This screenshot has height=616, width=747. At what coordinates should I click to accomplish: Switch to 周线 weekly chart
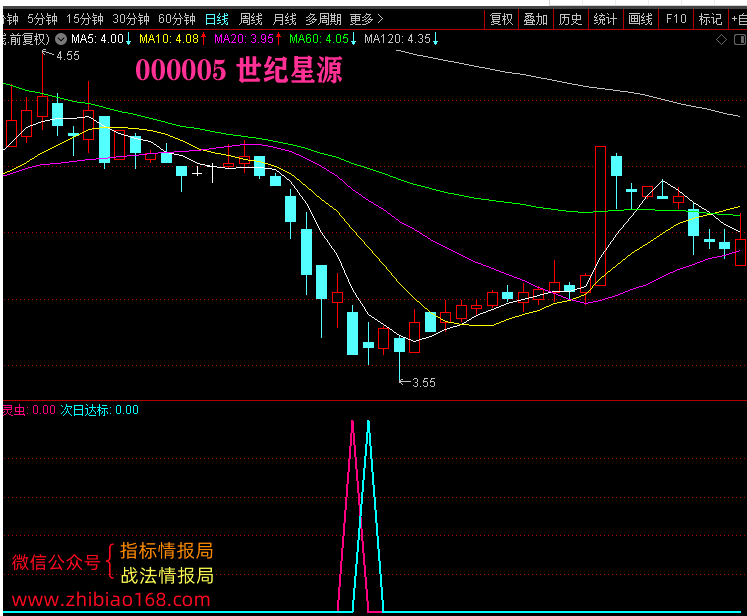pyautogui.click(x=251, y=19)
